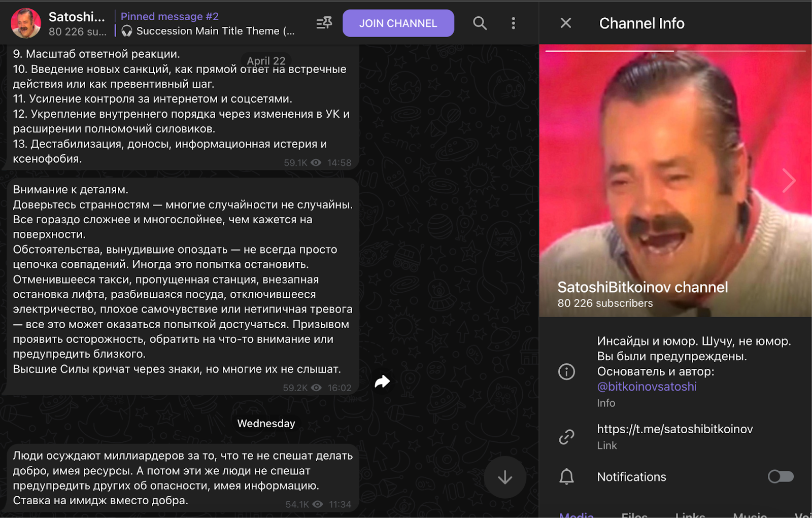Open the Satoshi... channel title in the header

(77, 17)
